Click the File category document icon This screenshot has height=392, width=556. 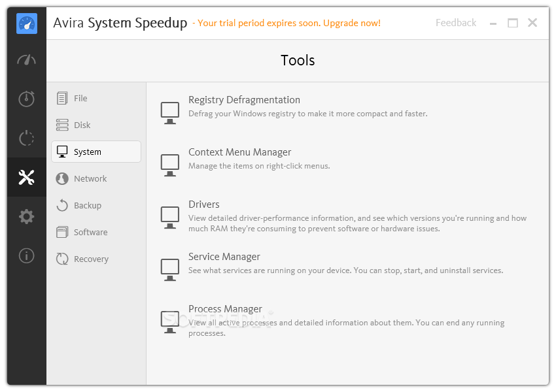coord(62,98)
